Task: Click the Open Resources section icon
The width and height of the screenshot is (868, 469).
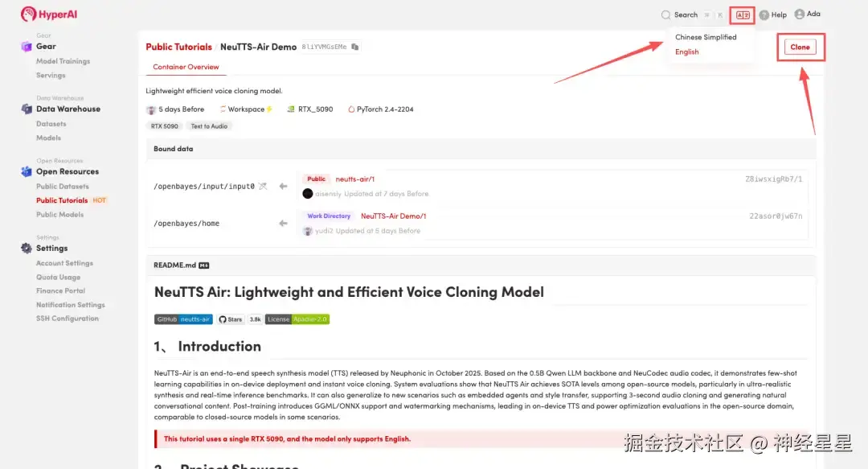Action: pyautogui.click(x=26, y=172)
